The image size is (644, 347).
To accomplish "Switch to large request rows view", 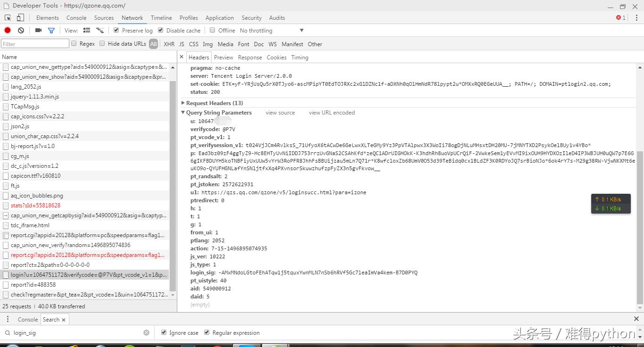I will [x=87, y=30].
